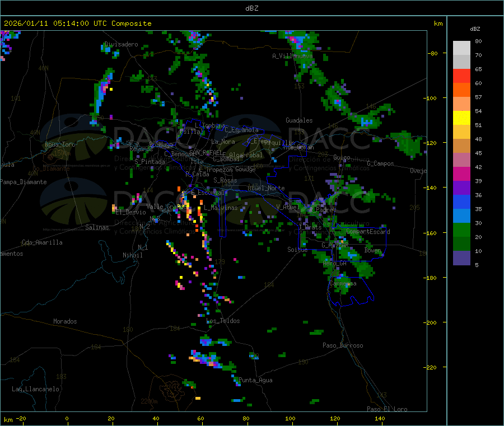
Task: Select the 'La_Nora' place label
Action: (x=223, y=142)
